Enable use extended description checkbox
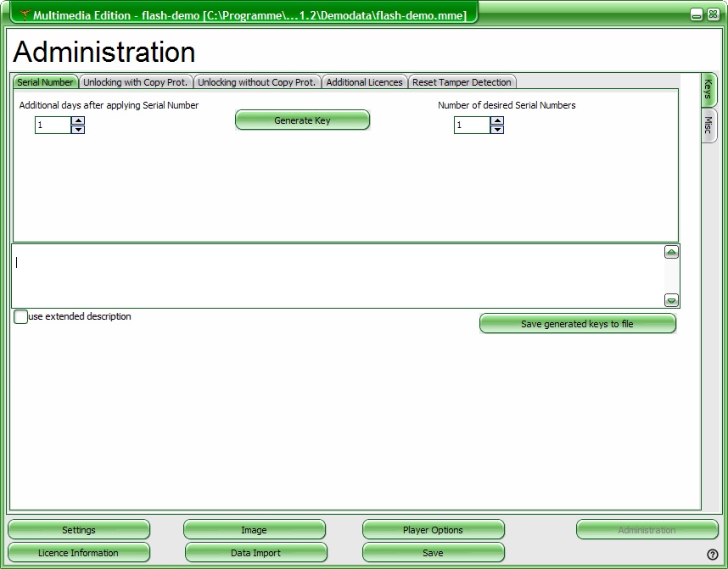The height and width of the screenshot is (569, 728). pos(21,317)
